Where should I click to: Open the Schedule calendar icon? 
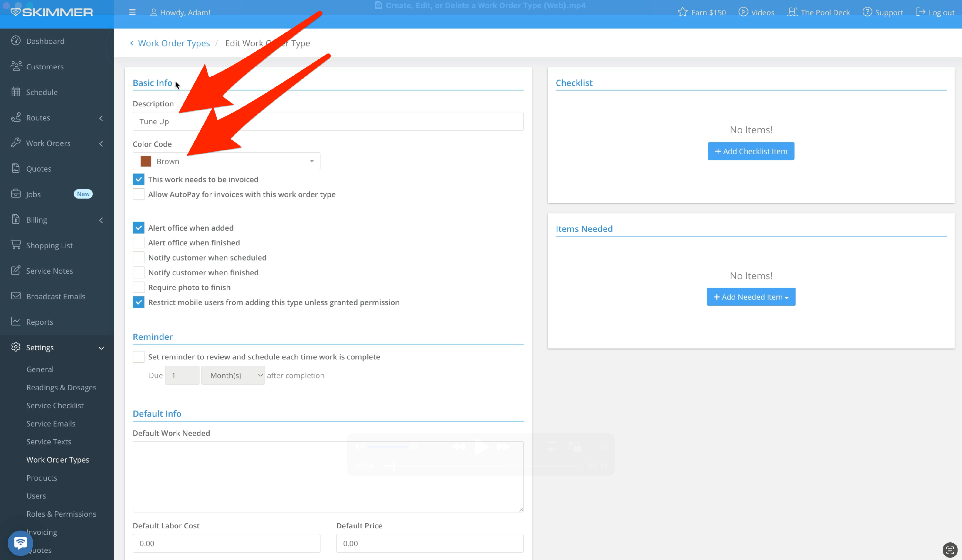16,92
